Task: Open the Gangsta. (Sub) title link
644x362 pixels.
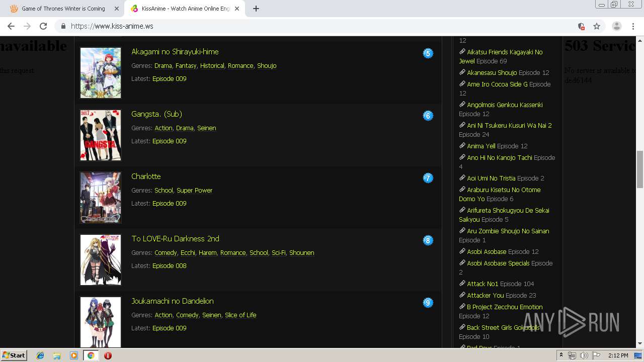Action: pyautogui.click(x=157, y=114)
